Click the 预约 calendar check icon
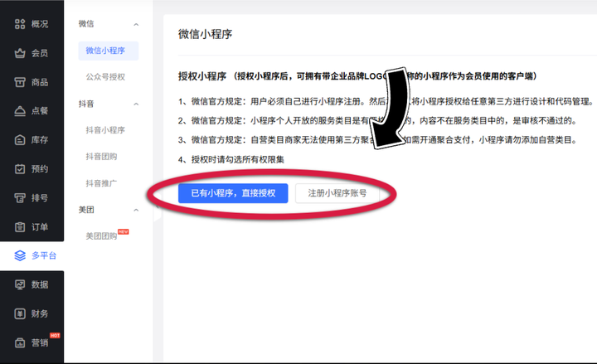The width and height of the screenshot is (597, 364). pos(20,168)
